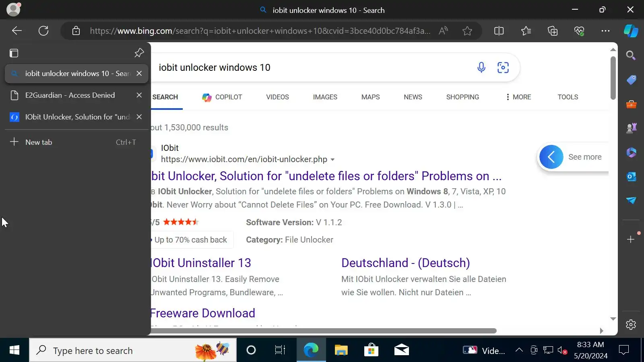Add this page to favorites star

(467, 31)
